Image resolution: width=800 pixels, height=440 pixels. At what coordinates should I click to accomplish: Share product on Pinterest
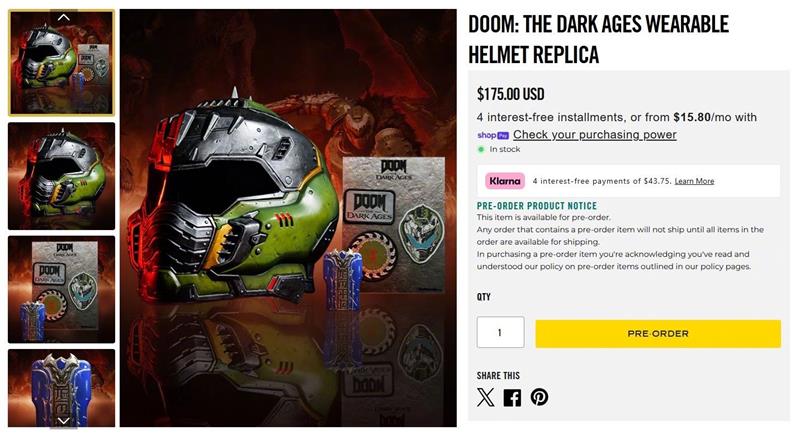pos(539,397)
